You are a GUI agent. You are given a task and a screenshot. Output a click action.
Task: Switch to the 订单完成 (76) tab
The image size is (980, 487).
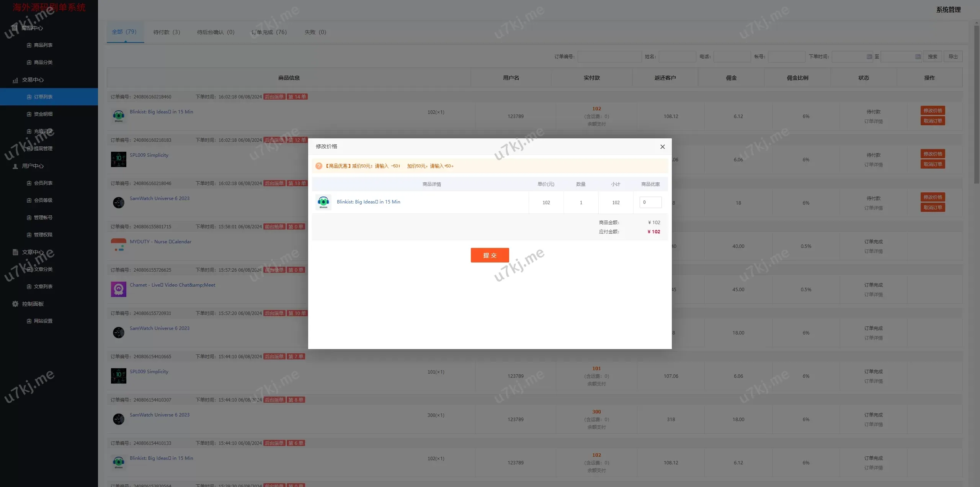pos(269,32)
